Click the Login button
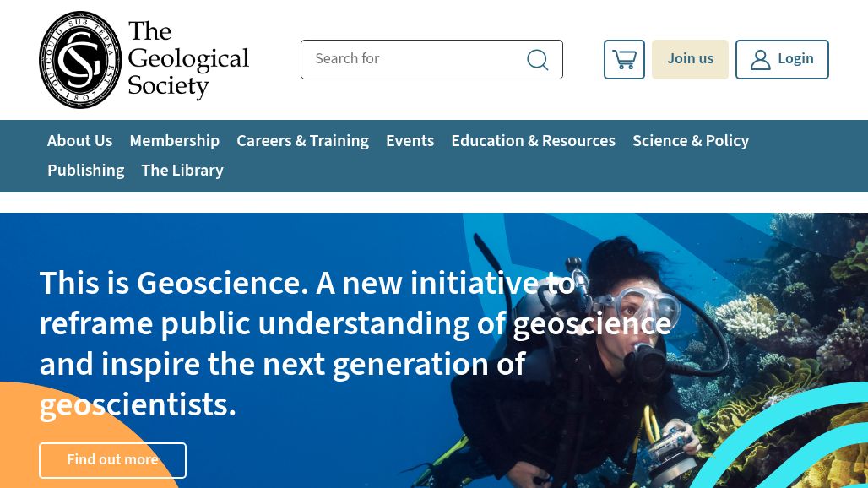 (782, 59)
